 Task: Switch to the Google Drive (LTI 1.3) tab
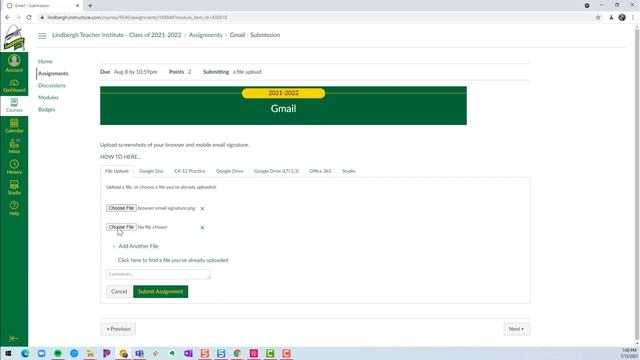[276, 171]
